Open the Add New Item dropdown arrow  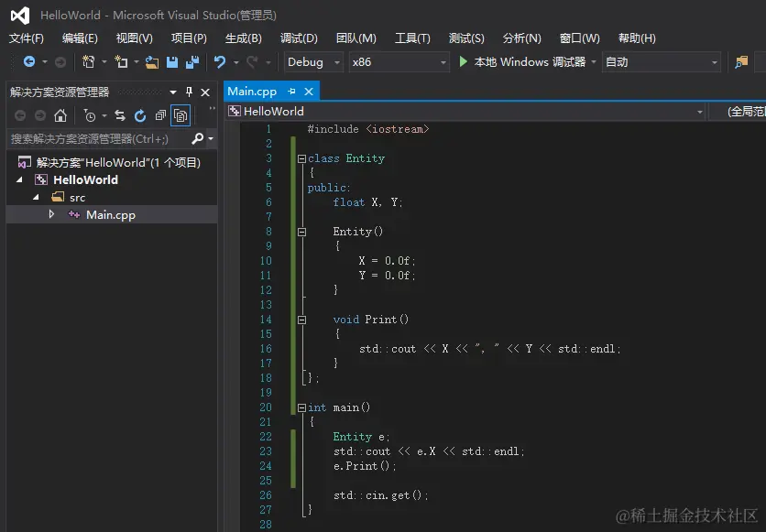(137, 62)
